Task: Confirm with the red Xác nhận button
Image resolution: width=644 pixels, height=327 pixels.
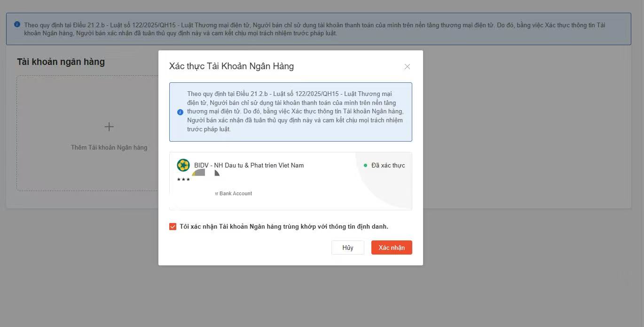Action: 392,247
